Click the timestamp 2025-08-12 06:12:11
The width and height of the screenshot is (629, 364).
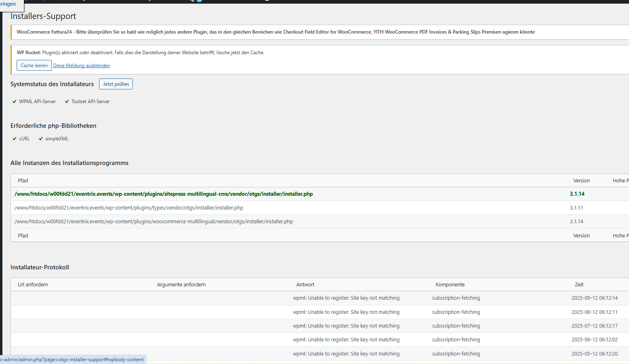coord(595,312)
